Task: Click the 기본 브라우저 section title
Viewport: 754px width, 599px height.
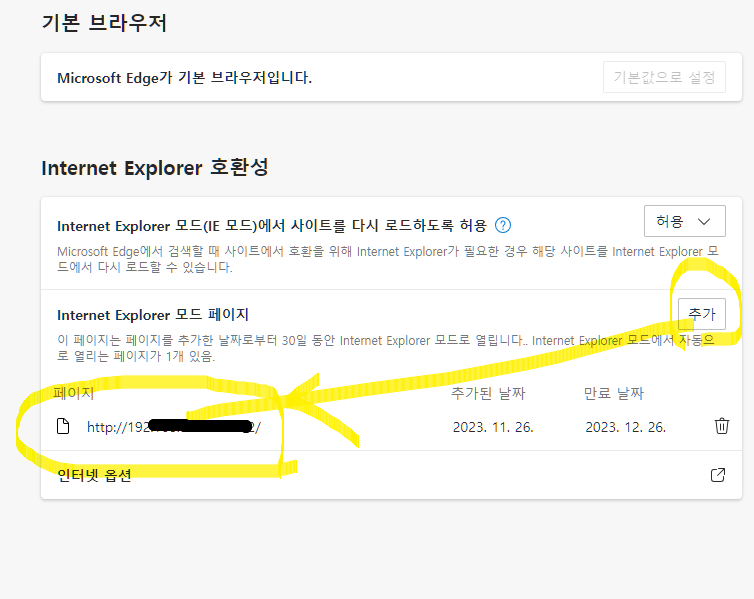Action: click(104, 23)
